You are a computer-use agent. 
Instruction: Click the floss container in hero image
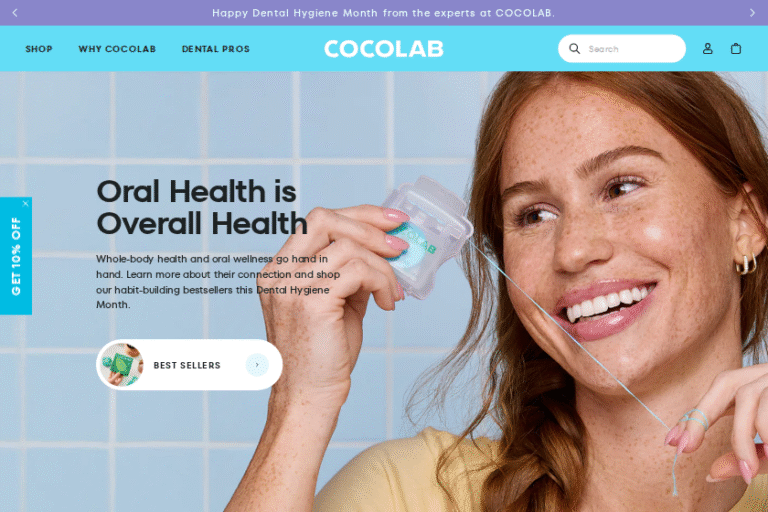425,237
